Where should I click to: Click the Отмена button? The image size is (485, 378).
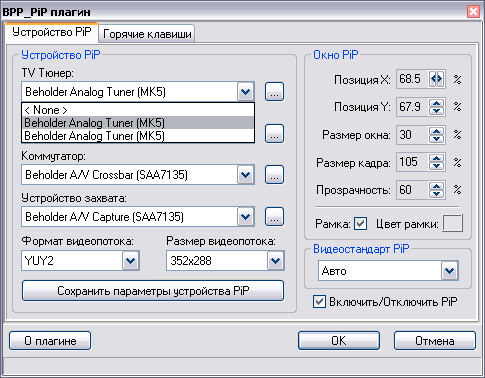(435, 341)
